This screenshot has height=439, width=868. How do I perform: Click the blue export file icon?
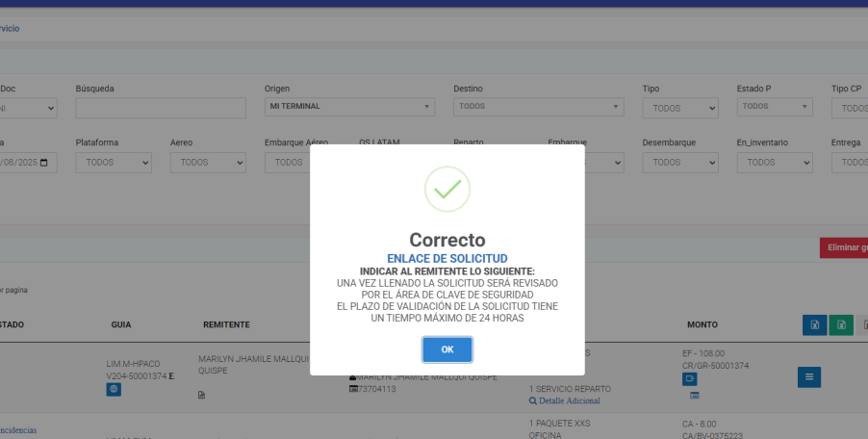(x=814, y=325)
